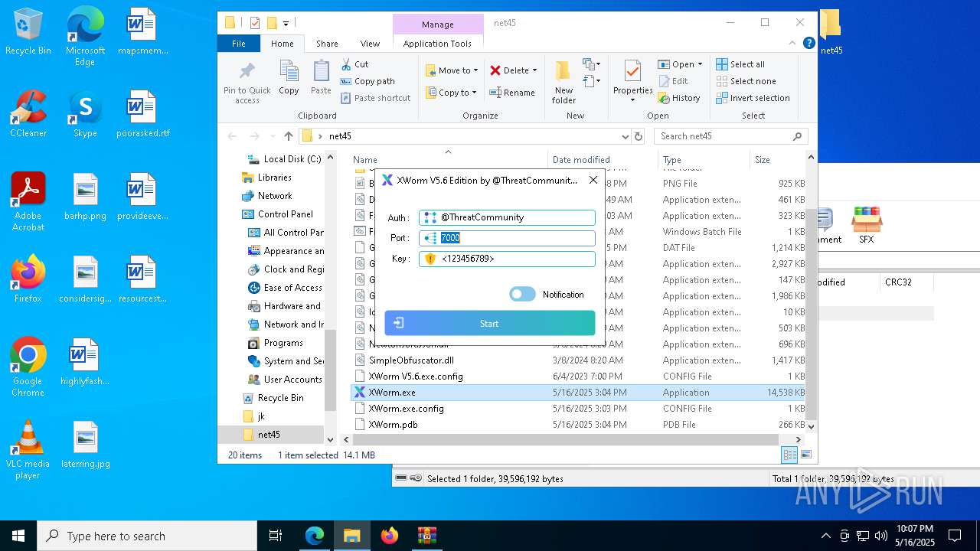Viewport: 980px width, 551px height.
Task: Open the Application Tools tab
Action: [x=437, y=44]
